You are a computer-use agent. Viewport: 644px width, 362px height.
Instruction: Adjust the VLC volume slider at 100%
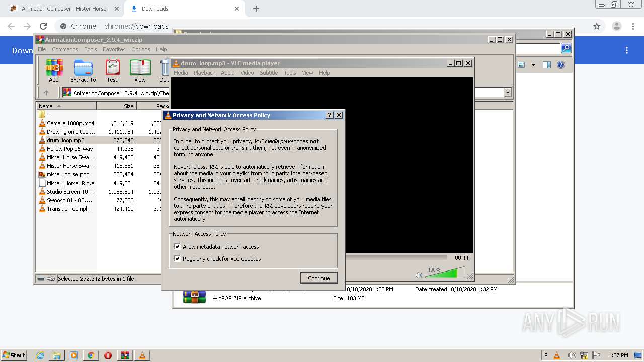tap(444, 274)
